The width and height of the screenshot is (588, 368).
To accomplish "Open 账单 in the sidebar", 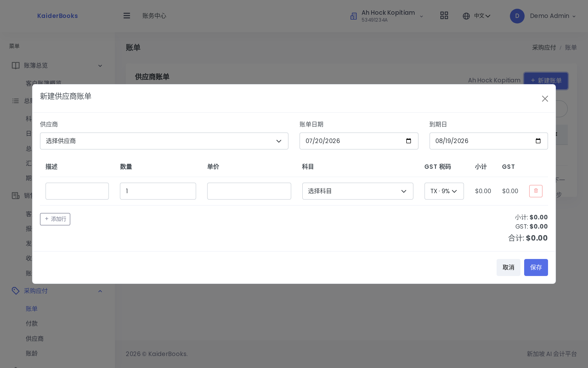I will pos(32,309).
